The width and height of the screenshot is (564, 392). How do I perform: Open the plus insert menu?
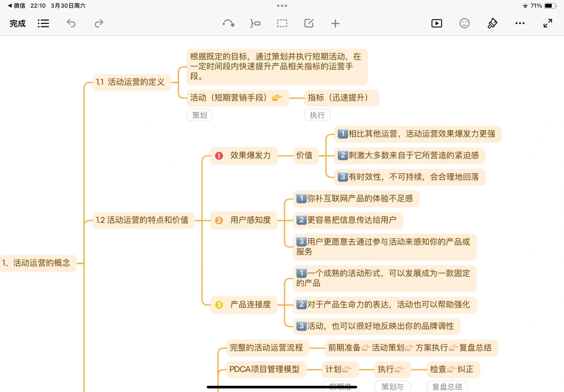[x=335, y=24]
